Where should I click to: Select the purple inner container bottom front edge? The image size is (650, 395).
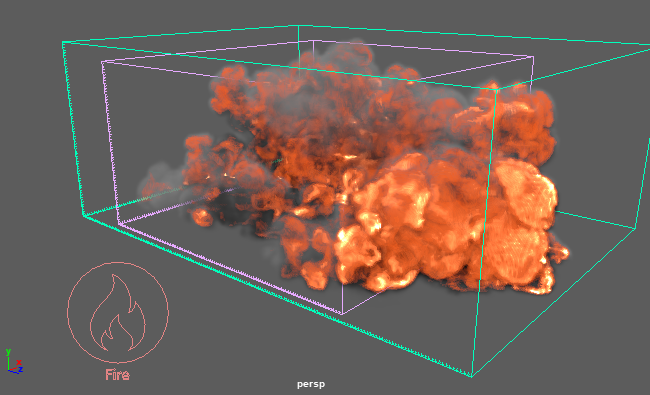pyautogui.click(x=230, y=269)
